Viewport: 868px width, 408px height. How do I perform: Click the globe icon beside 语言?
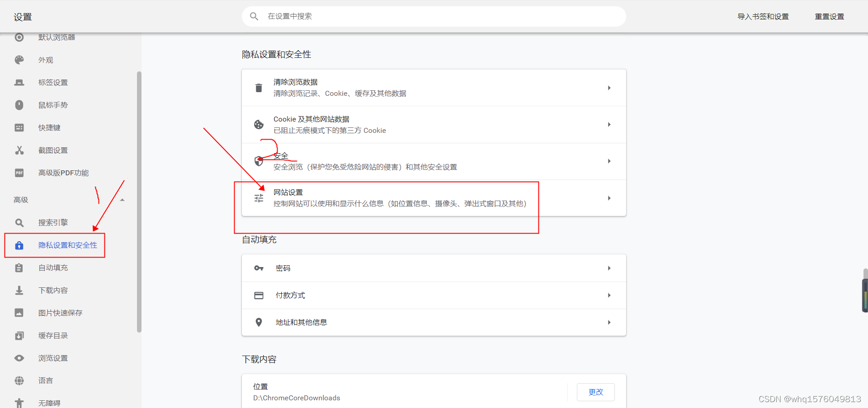point(19,380)
